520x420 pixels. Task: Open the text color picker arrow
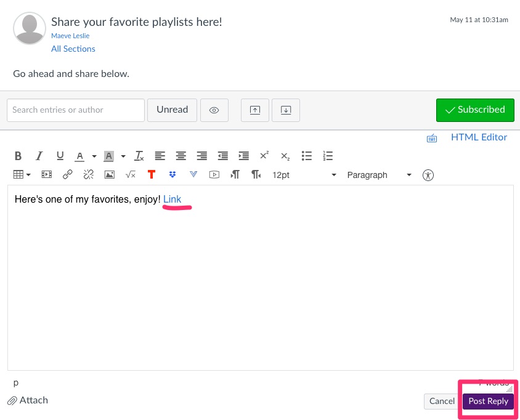pyautogui.click(x=94, y=156)
